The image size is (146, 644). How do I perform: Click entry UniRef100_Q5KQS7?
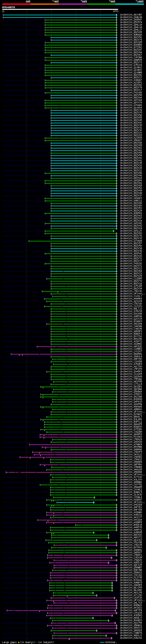point(131,140)
